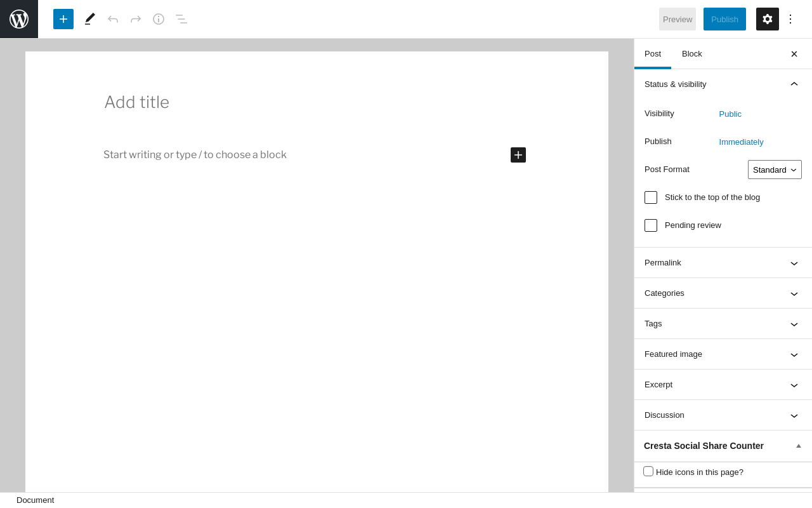
Task: Open the block list view icon
Action: click(x=181, y=19)
